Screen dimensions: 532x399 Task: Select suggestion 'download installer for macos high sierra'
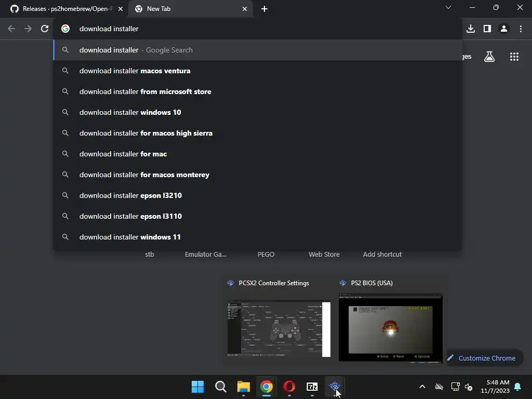[258, 134]
